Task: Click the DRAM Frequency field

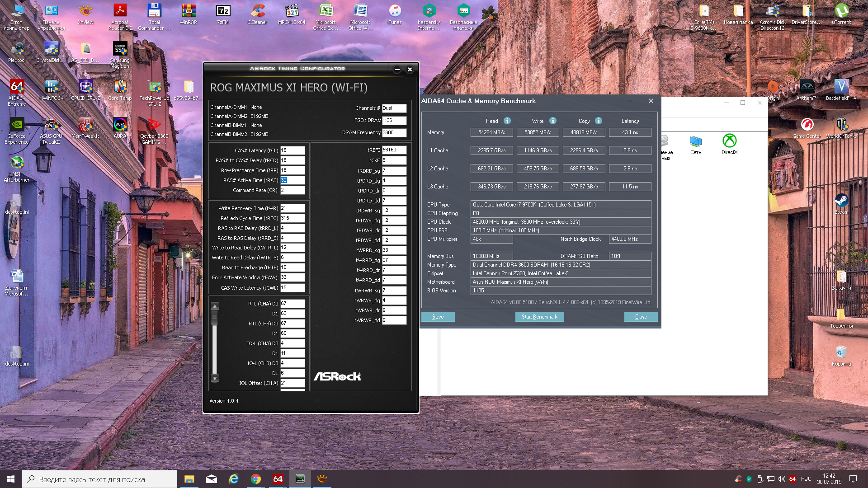Action: [x=394, y=132]
